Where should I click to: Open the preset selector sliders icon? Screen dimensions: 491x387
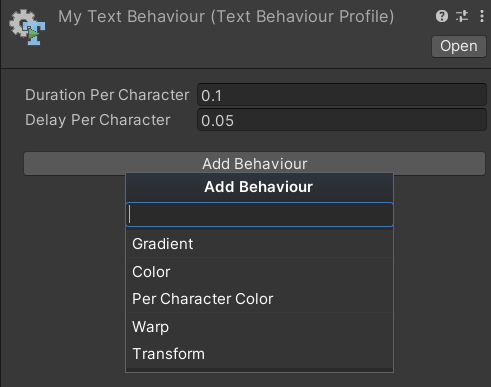462,16
